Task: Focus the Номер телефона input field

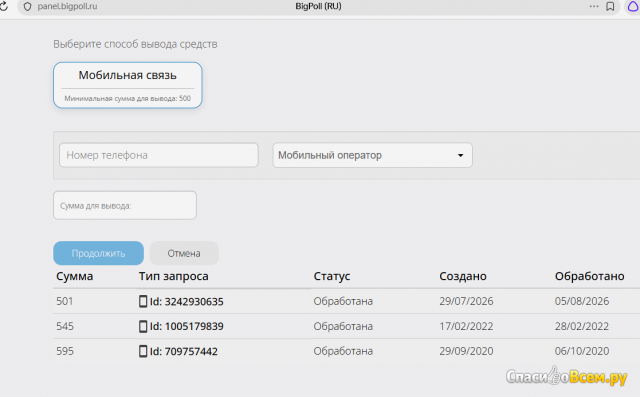Action: click(159, 155)
